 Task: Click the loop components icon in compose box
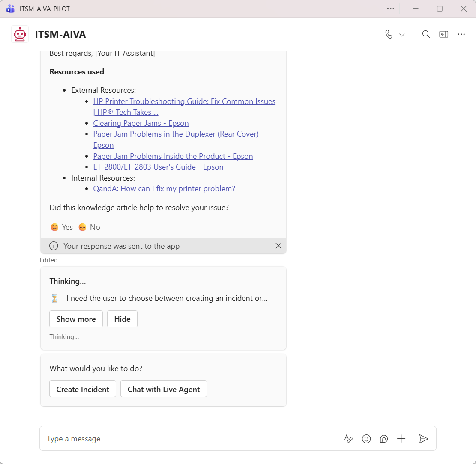(x=384, y=439)
